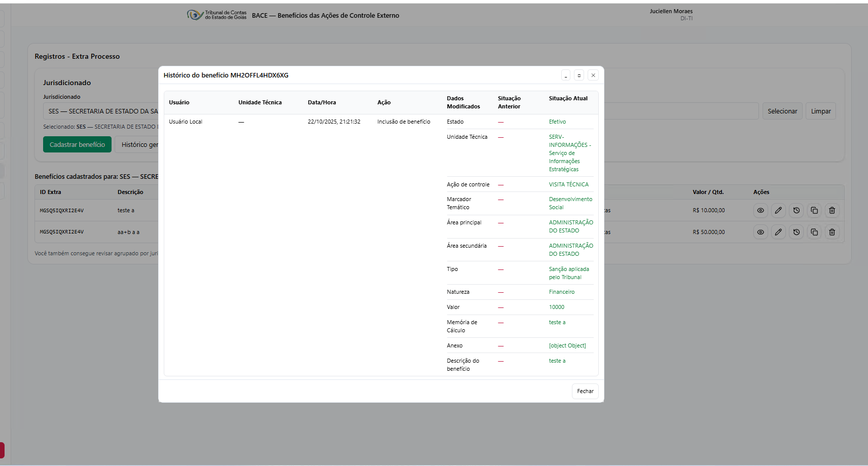Open the Jurisdicionado SES selection field
This screenshot has width=868, height=466.
[x=101, y=111]
